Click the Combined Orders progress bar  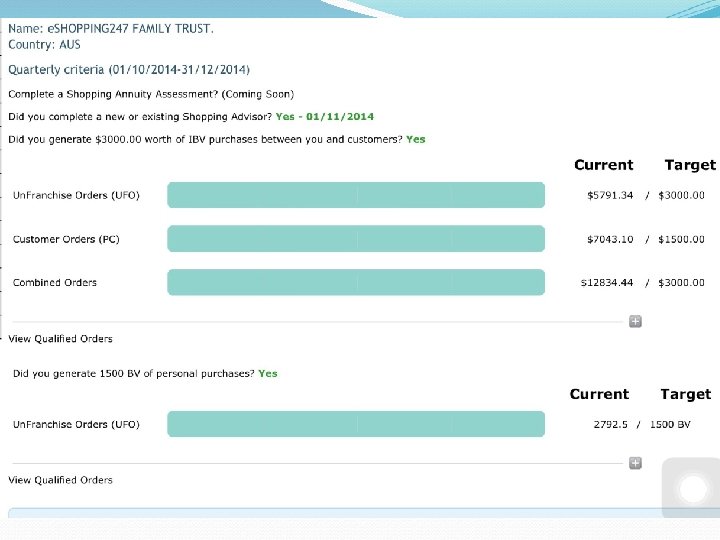pyautogui.click(x=356, y=283)
